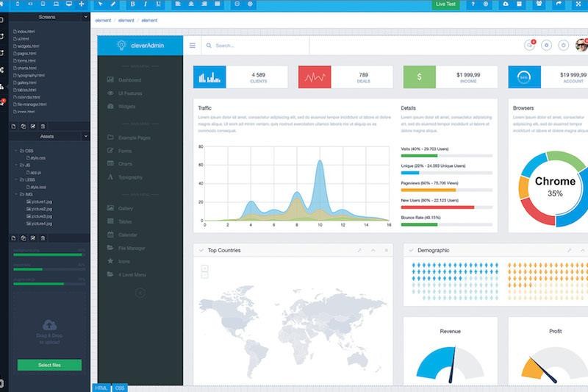The image size is (588, 392).
Task: Collapse the CSS folder in Assets
Action: (16, 151)
